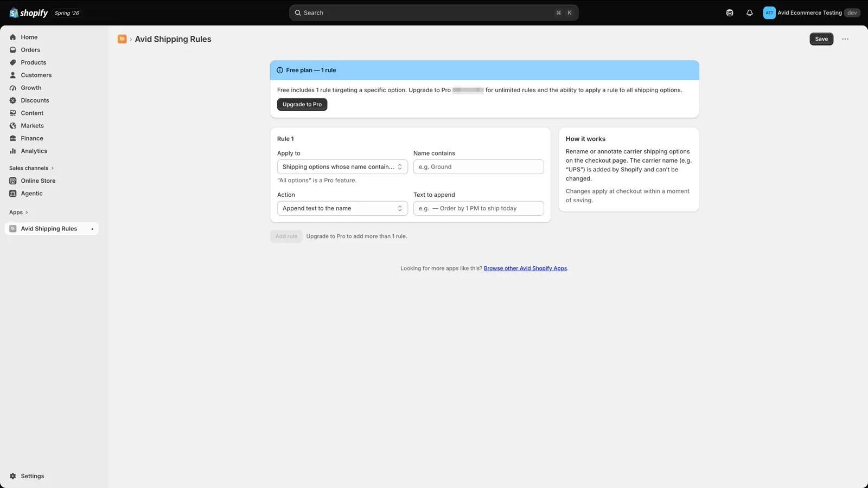Click the Settings gear icon

pos(13,476)
